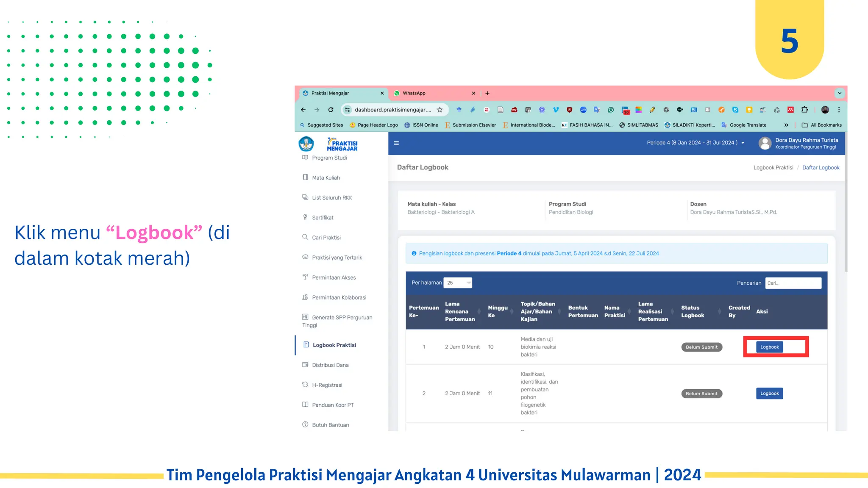This screenshot has height=488, width=868.
Task: Select Distribusi Dana in the sidebar
Action: [x=330, y=365]
